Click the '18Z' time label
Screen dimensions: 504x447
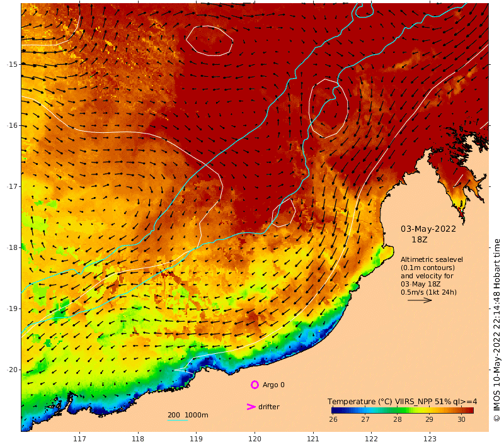click(420, 240)
